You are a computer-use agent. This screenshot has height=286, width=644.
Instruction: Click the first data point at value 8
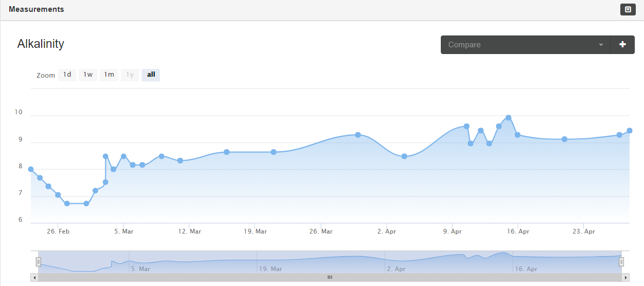pyautogui.click(x=31, y=169)
